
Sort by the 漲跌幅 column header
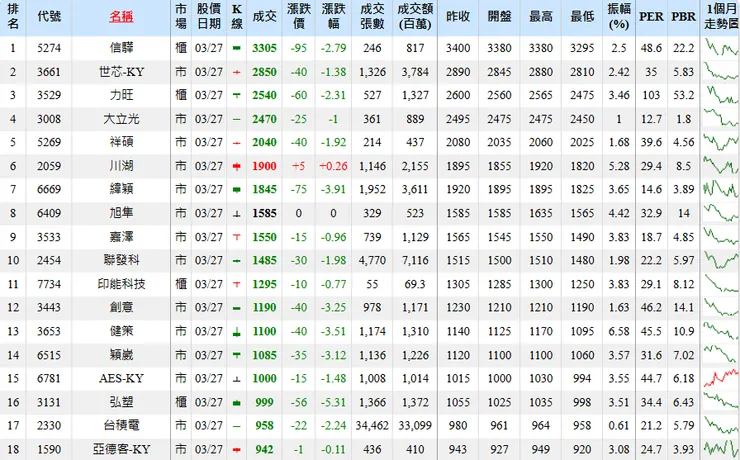[x=333, y=16]
